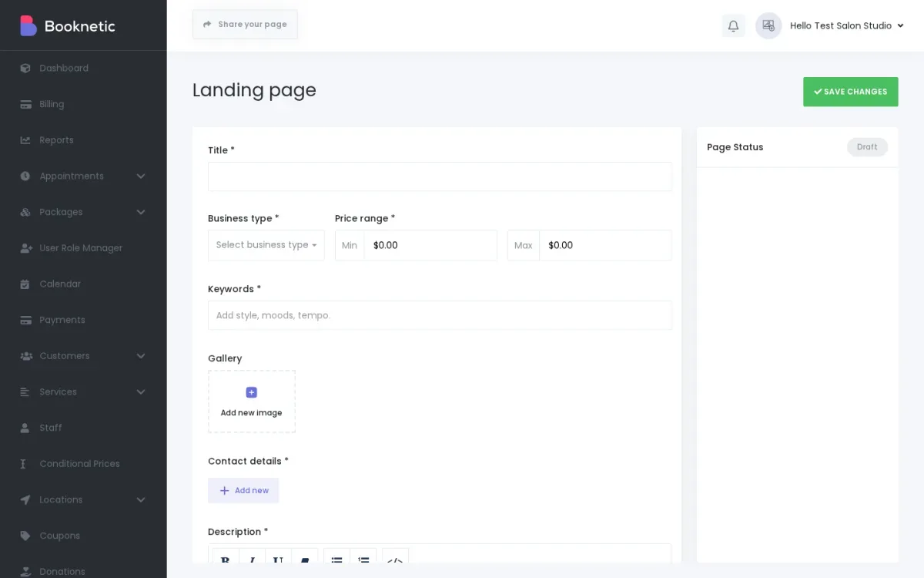Click the Landing page heading
The height and width of the screenshot is (578, 924).
254,90
